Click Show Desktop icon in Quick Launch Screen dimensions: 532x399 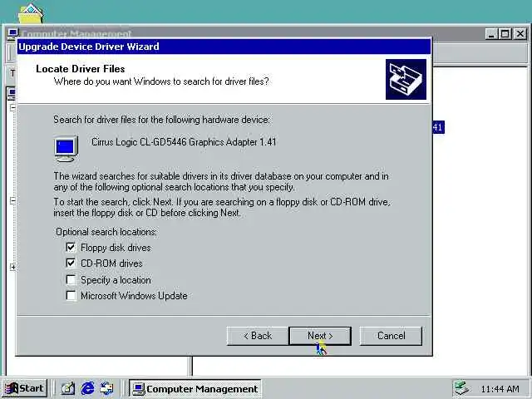[68, 388]
